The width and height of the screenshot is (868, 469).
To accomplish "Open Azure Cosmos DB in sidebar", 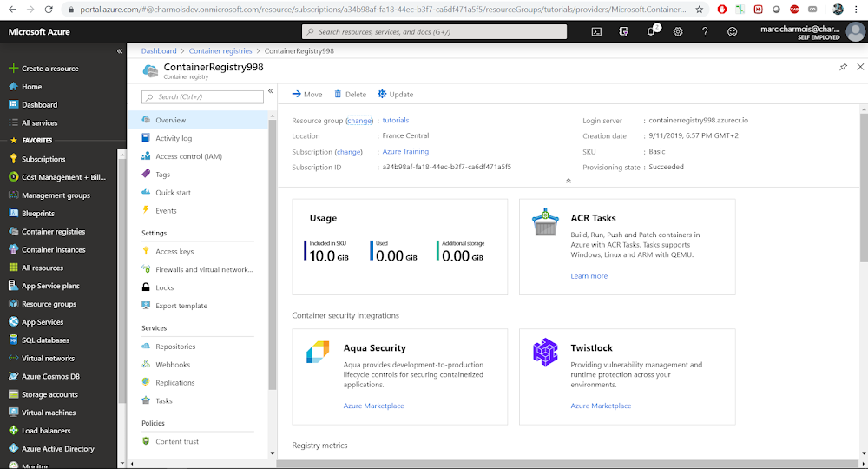I will (44, 377).
